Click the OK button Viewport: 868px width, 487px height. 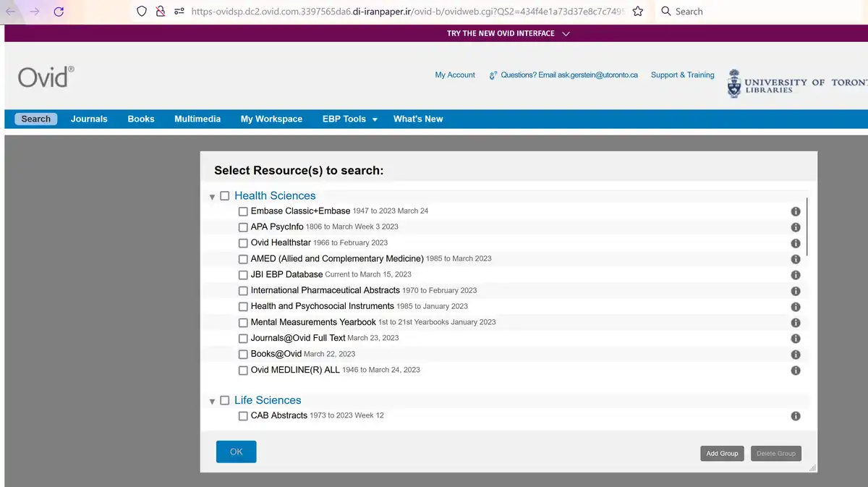point(237,452)
